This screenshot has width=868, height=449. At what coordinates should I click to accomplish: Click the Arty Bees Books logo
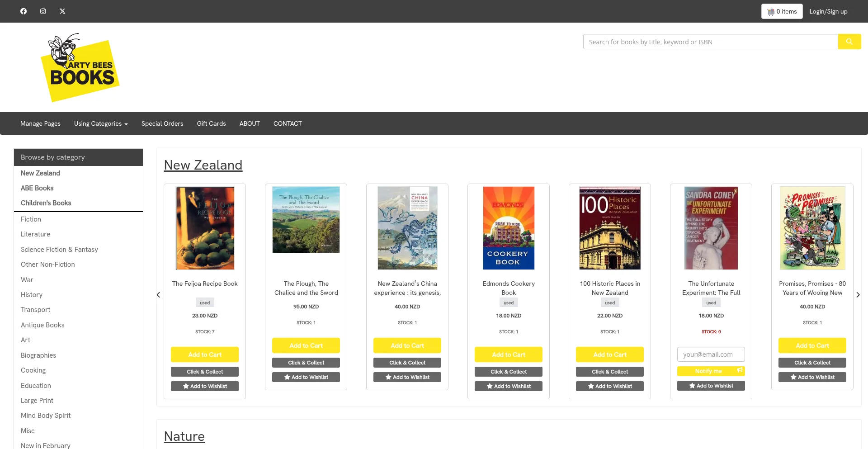coord(80,67)
